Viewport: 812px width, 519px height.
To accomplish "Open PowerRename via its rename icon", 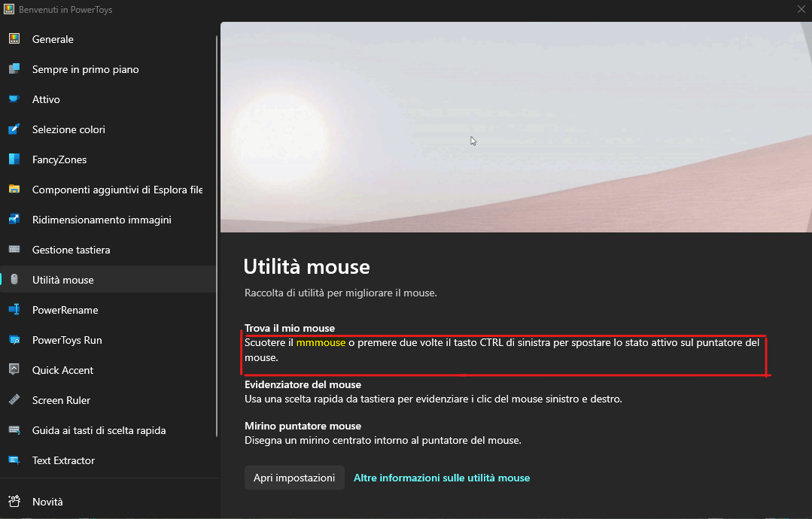I will [14, 309].
